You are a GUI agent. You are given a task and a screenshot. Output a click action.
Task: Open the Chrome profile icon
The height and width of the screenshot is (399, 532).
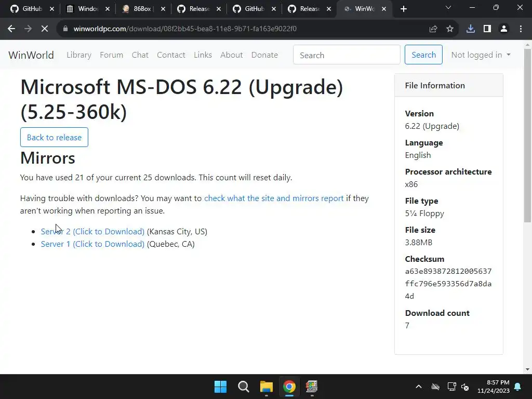point(504,29)
